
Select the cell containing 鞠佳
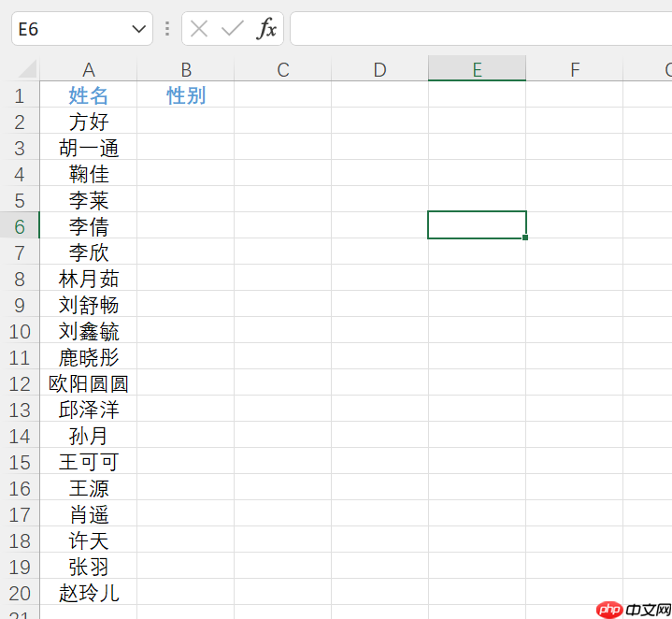point(88,174)
